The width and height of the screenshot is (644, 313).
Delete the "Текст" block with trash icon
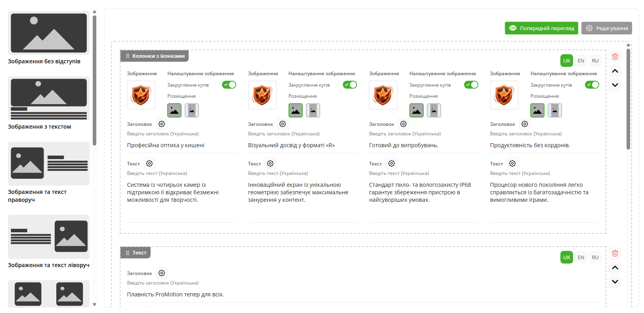pos(615,253)
